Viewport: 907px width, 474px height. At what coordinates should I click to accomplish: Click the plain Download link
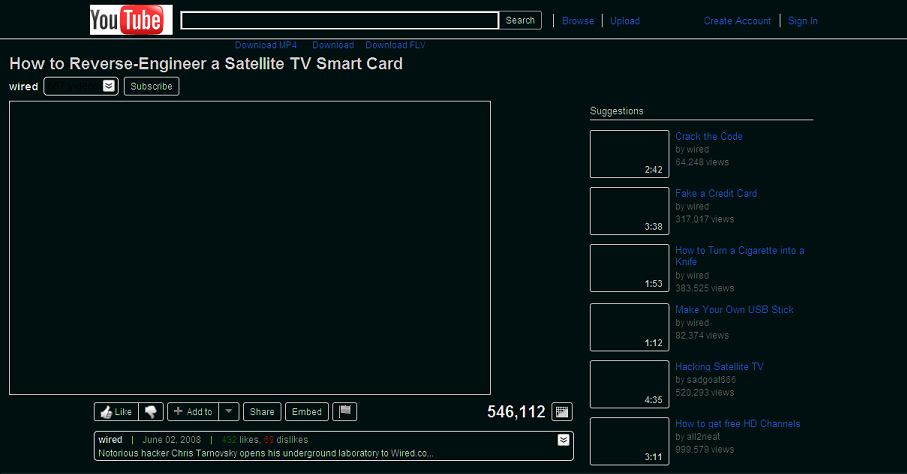click(x=333, y=45)
